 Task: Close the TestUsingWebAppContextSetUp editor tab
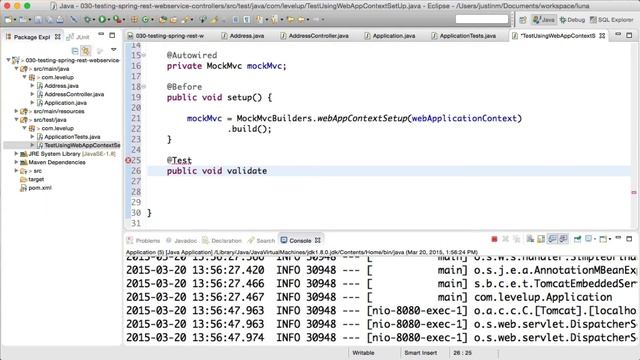pyautogui.click(x=602, y=36)
